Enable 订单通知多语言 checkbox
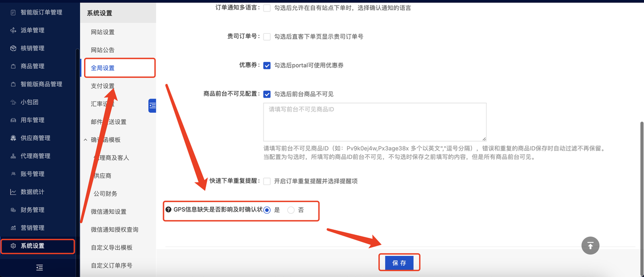644x277 pixels. pyautogui.click(x=267, y=8)
